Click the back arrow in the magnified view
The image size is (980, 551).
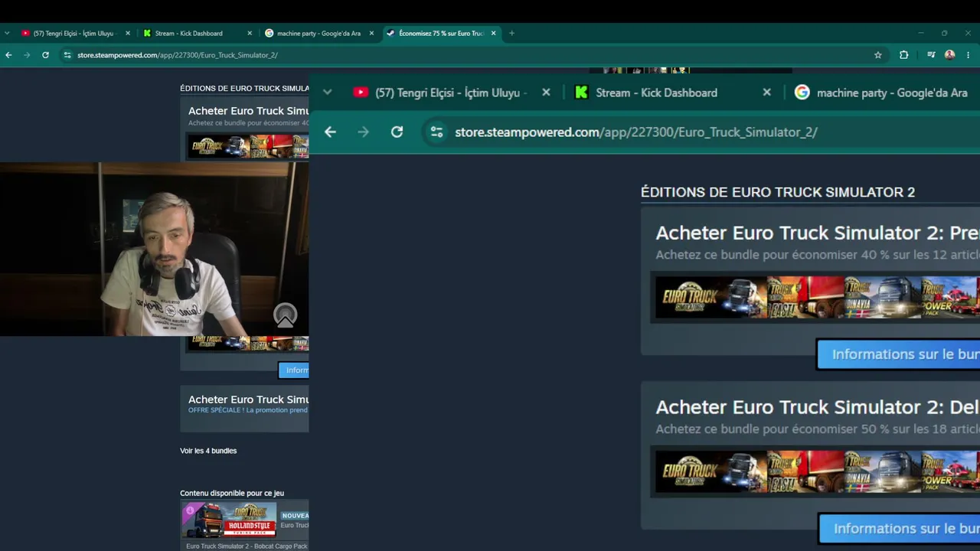330,132
